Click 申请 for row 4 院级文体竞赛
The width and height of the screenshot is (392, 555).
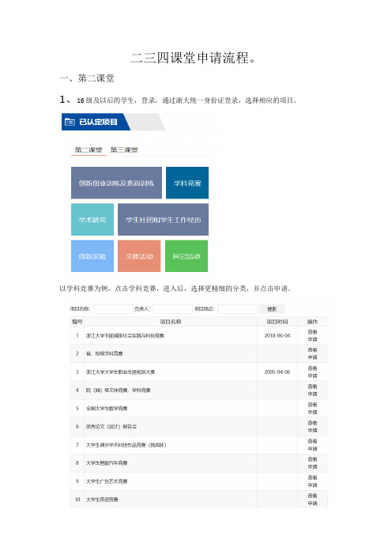click(312, 394)
